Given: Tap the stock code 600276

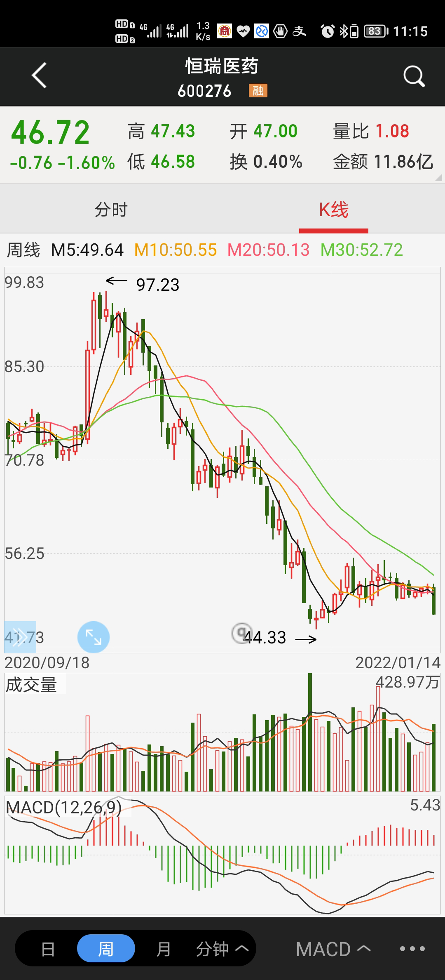Looking at the screenshot, I should tap(204, 91).
